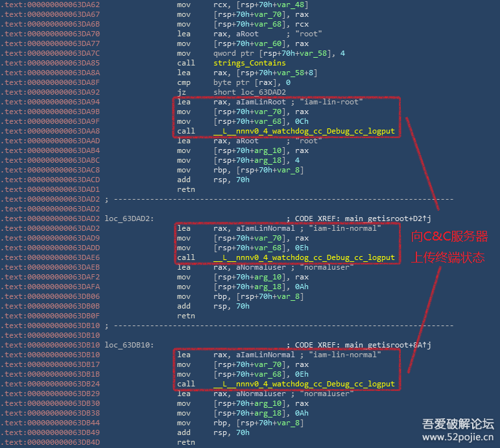Click [rsp+70h+arg_18] operand at 63DABC

(250, 160)
